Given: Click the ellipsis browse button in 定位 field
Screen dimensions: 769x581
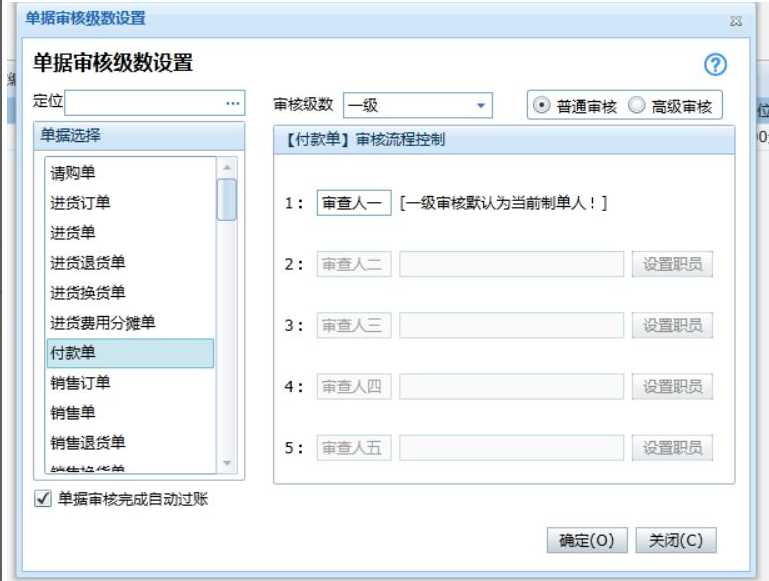Looking at the screenshot, I should coord(233,103).
